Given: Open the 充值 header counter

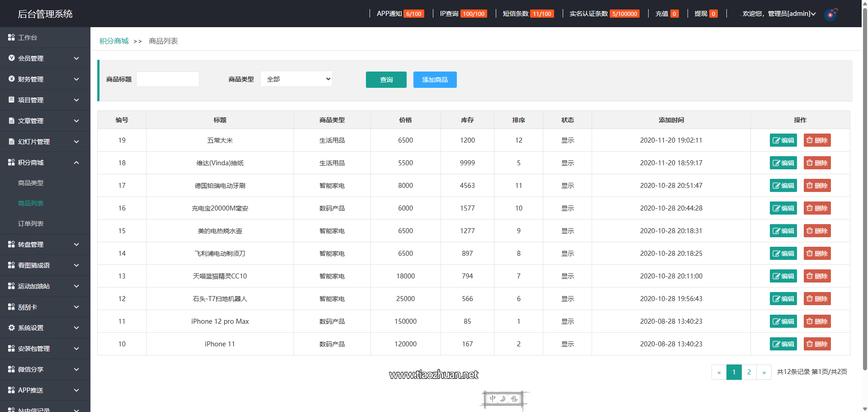Looking at the screenshot, I should tap(667, 14).
